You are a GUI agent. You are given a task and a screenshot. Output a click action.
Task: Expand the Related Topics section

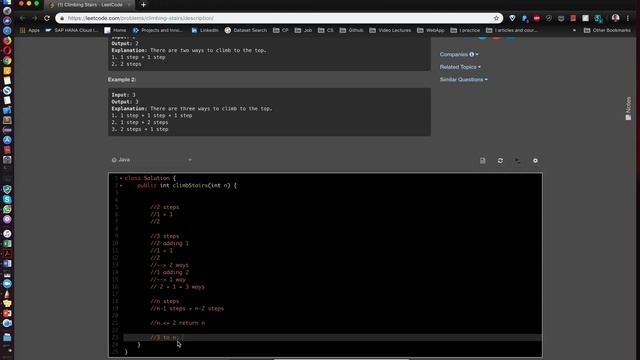click(x=460, y=67)
